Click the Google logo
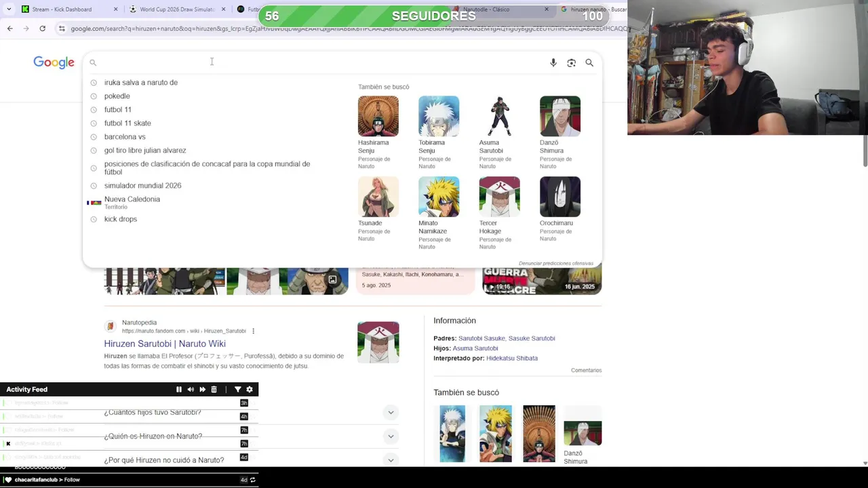Screen dimensions: 868x488 point(54,63)
